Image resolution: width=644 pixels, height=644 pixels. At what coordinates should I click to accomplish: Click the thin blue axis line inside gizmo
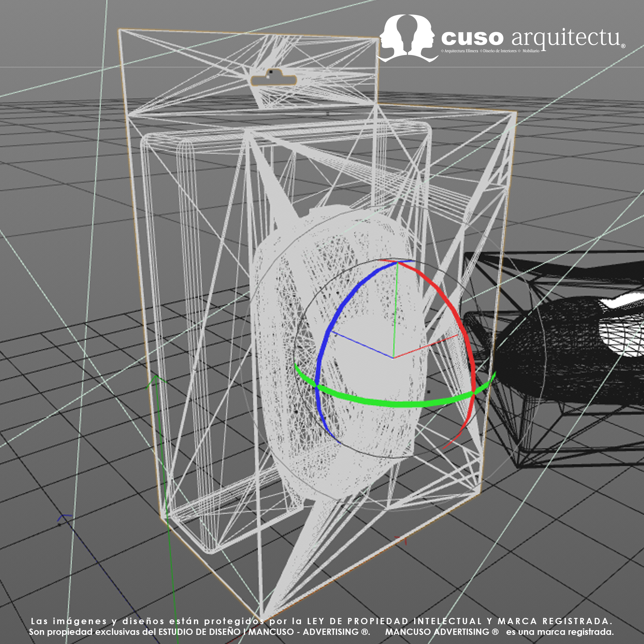[x=362, y=345]
